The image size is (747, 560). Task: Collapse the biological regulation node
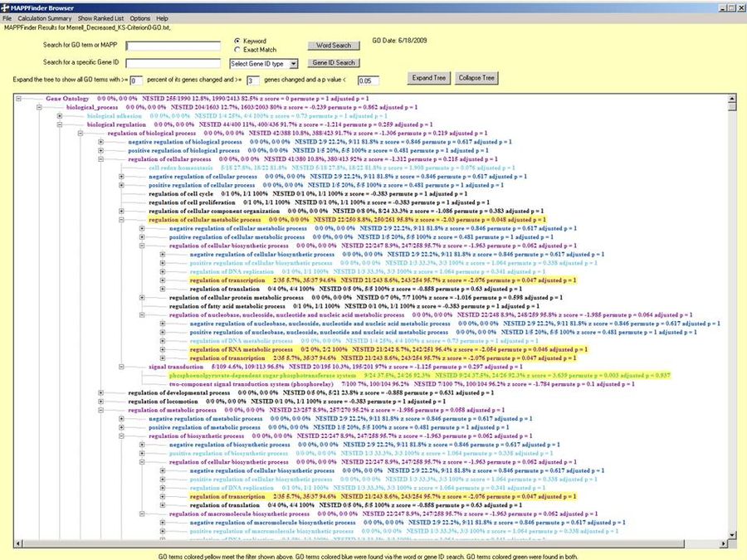[60, 124]
